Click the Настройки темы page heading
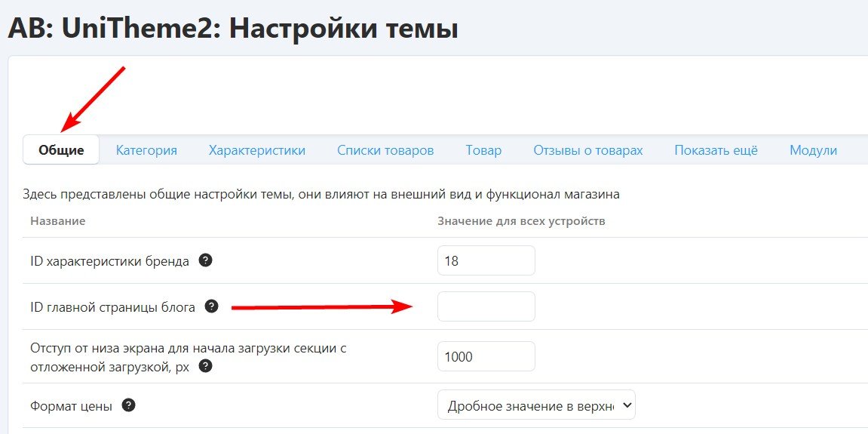The image size is (868, 434). [x=232, y=29]
